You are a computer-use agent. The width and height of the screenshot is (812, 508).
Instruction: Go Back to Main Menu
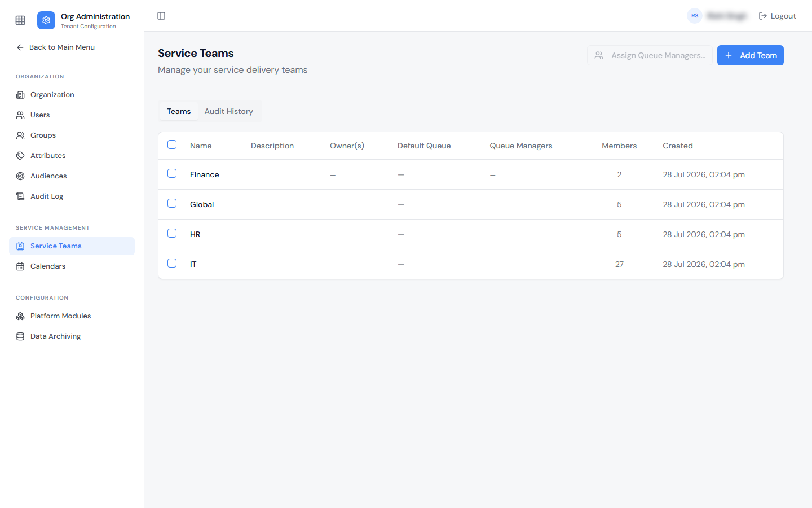56,47
